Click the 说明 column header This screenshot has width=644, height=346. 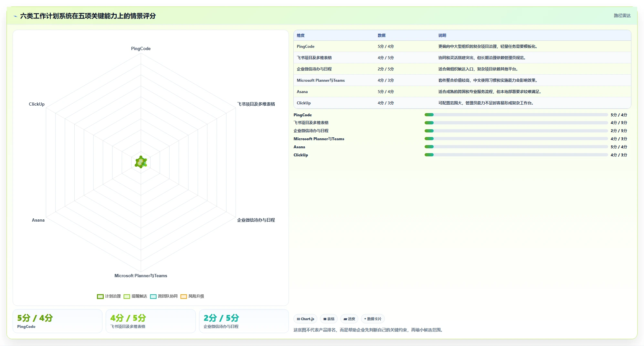tap(442, 36)
